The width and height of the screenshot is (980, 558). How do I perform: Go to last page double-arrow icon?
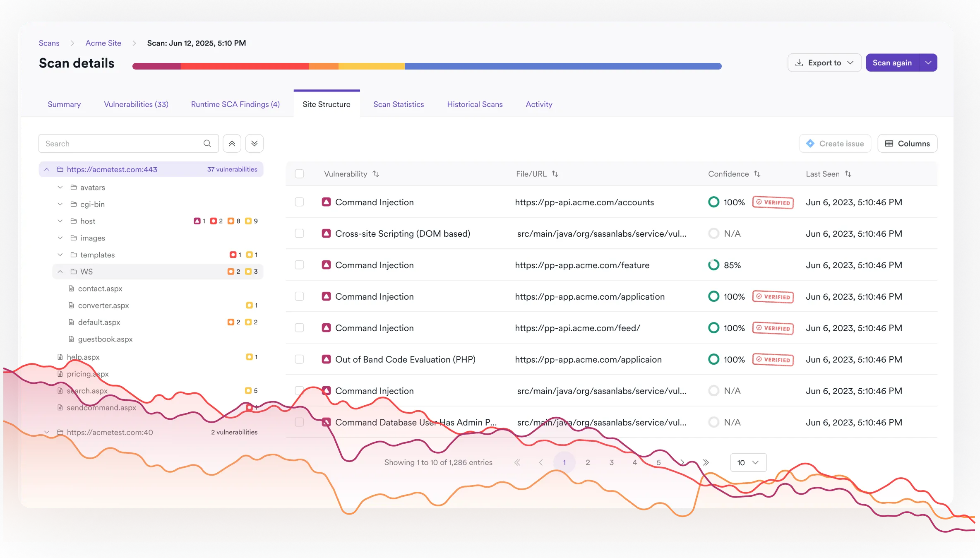(x=706, y=462)
